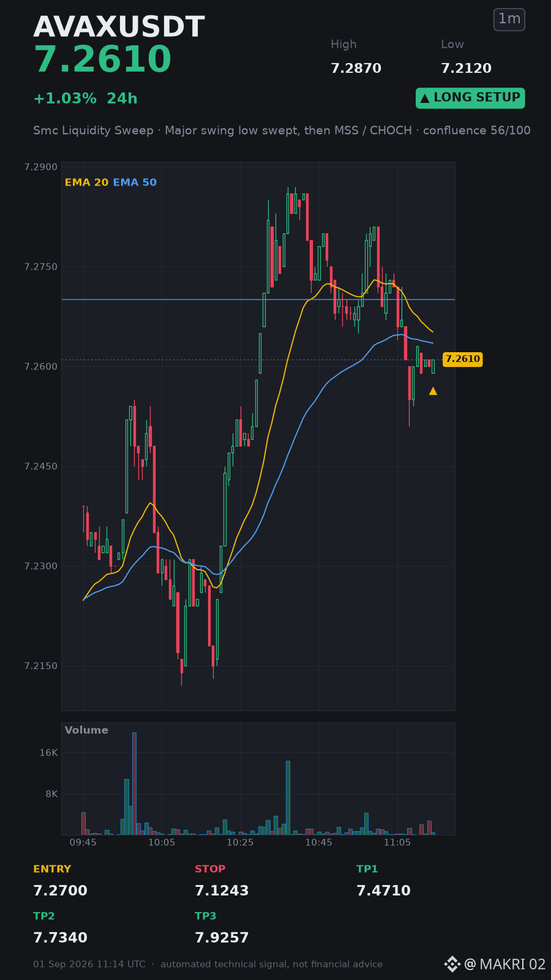Image resolution: width=551 pixels, height=980 pixels.
Task: Click the tallest volume bar near 10:00
Action: click(134, 783)
